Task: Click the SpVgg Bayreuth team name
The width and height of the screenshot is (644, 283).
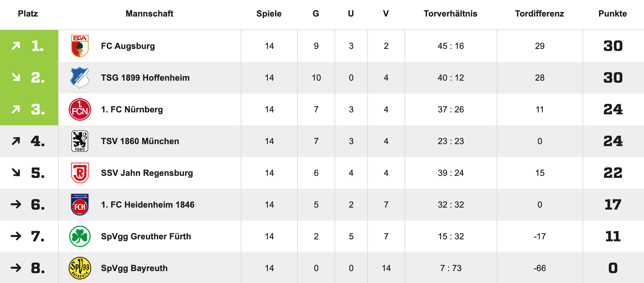Action: point(134,268)
